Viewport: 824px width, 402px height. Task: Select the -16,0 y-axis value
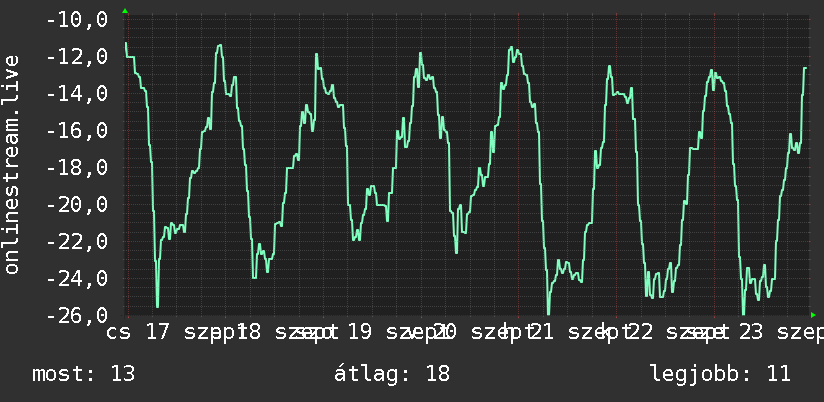pyautogui.click(x=77, y=131)
